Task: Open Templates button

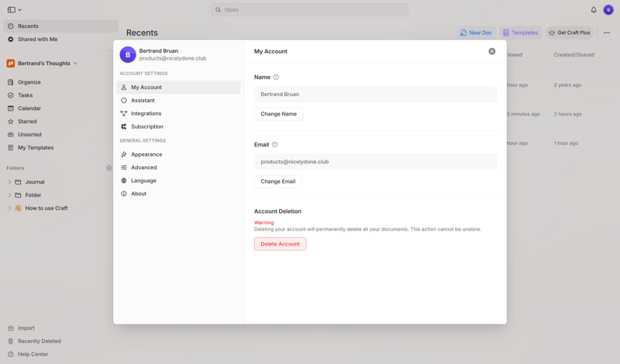Action: point(521,33)
